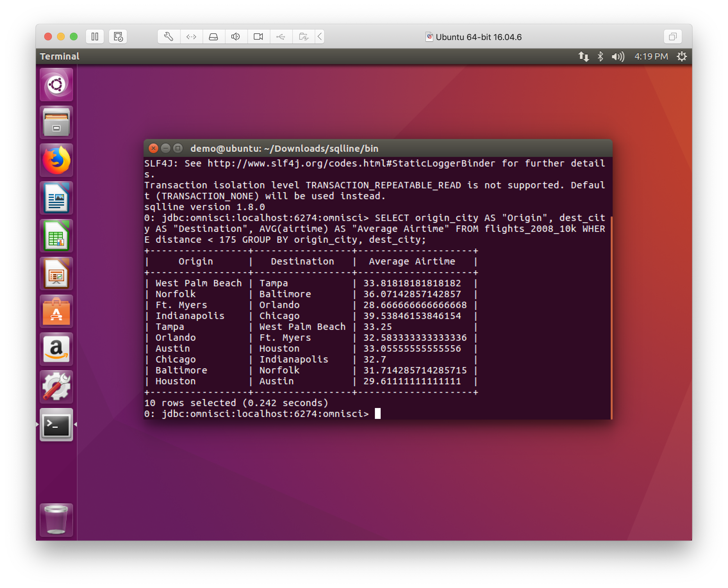Open LibreOffice Calc from the launcher

(56, 236)
